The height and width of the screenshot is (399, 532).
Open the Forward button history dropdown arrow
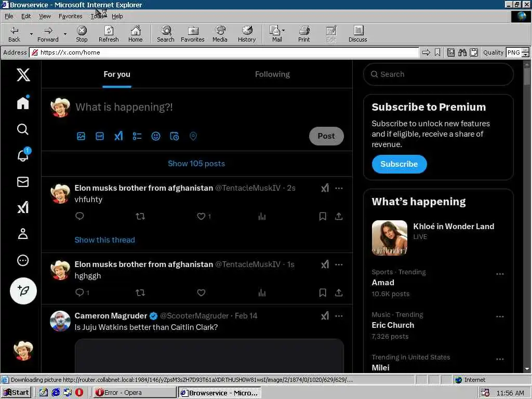point(65,34)
